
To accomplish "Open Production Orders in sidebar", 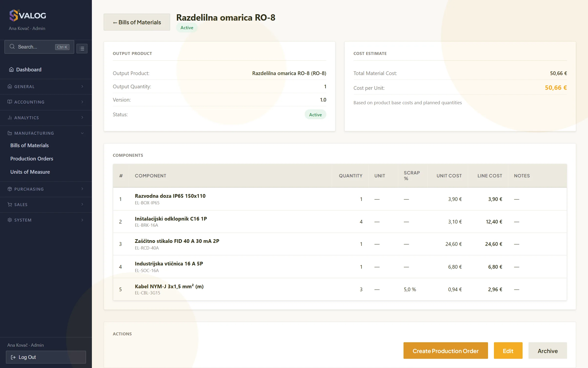I will (32, 159).
